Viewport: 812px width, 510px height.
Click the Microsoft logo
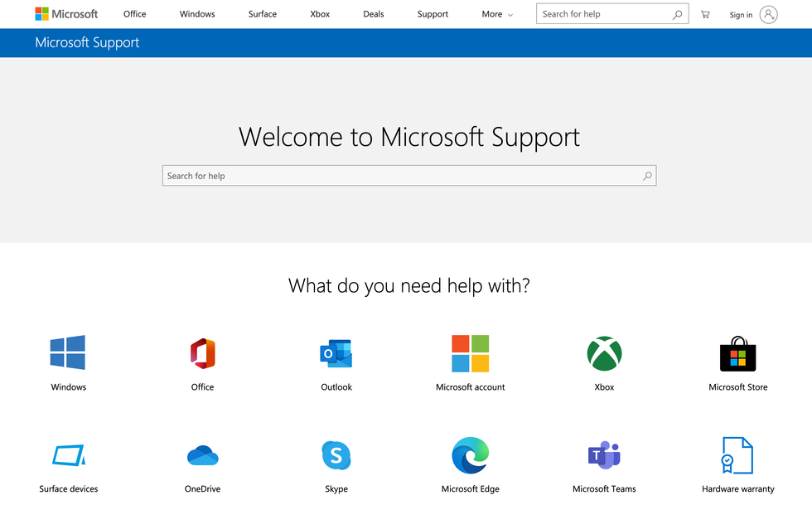point(66,13)
